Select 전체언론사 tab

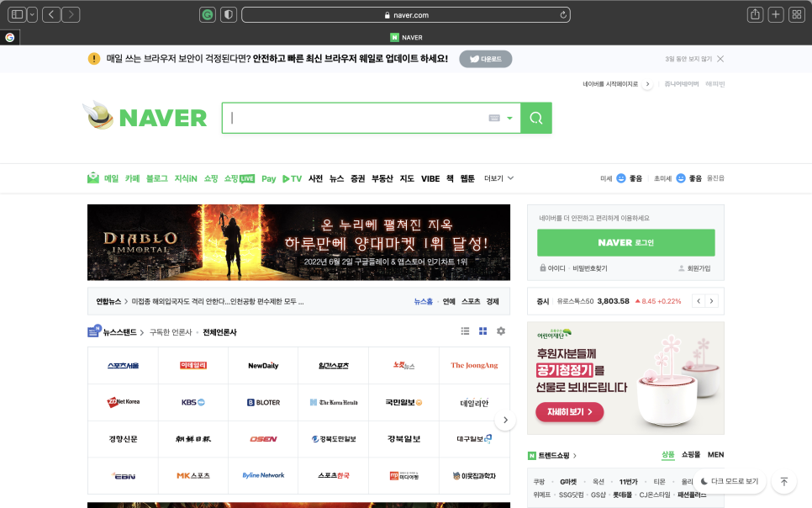point(219,332)
